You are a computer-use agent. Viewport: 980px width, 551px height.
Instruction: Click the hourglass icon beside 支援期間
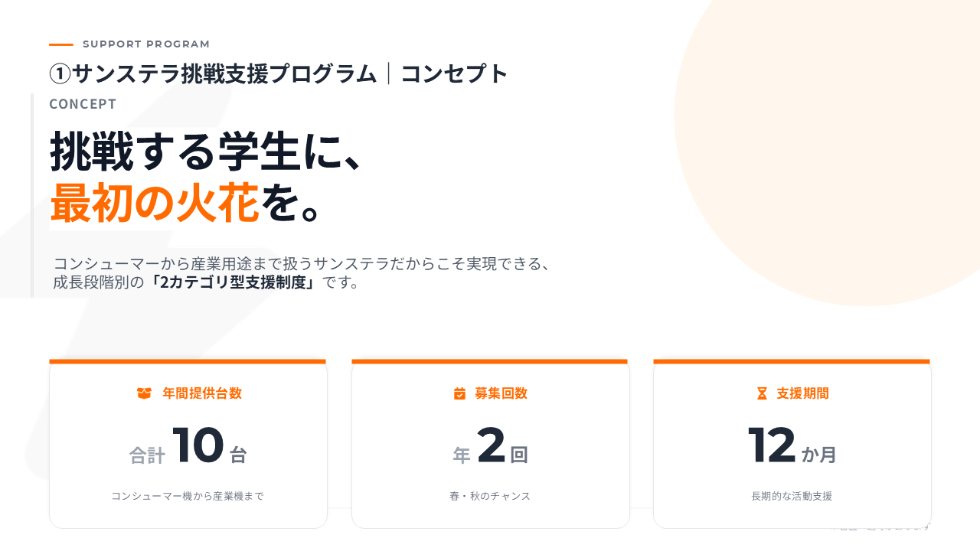(762, 393)
